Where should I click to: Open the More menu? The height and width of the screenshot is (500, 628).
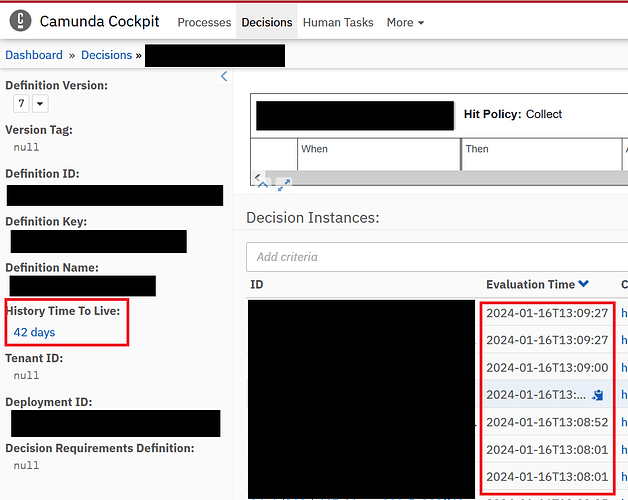405,22
